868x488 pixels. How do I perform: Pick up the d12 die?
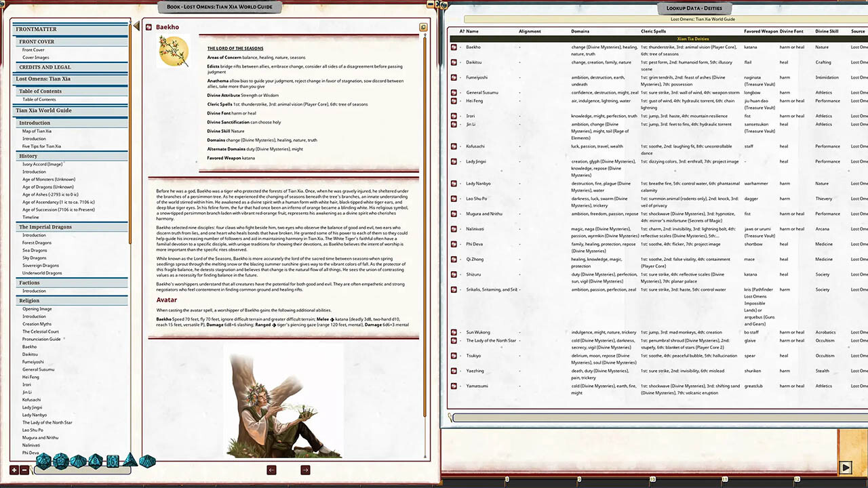(x=60, y=461)
